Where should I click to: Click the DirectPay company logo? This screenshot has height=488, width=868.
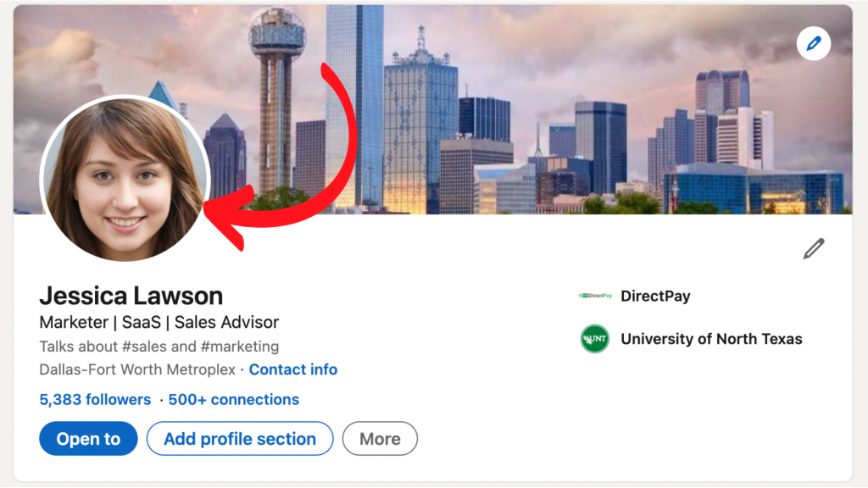pos(595,296)
